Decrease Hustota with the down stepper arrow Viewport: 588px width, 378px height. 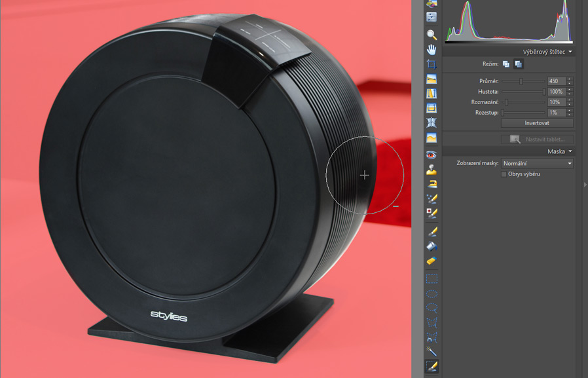570,94
